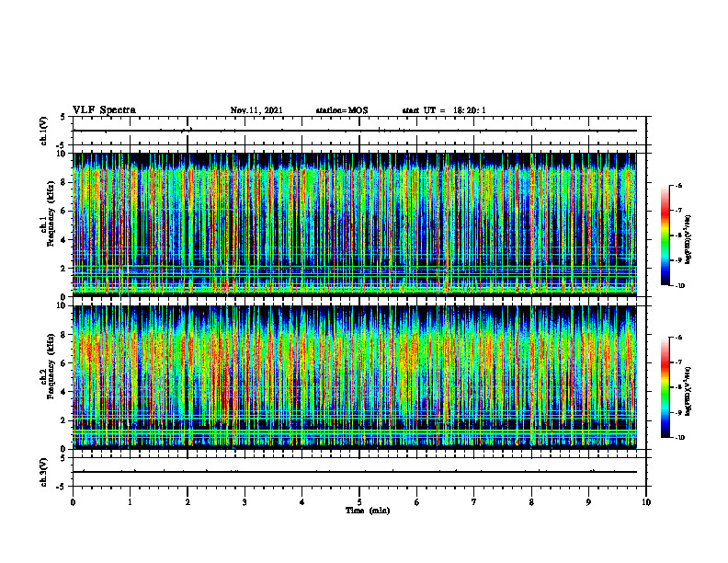Click the "ch.1(V)" waveform axis label
The image size is (728, 563).
point(43,131)
